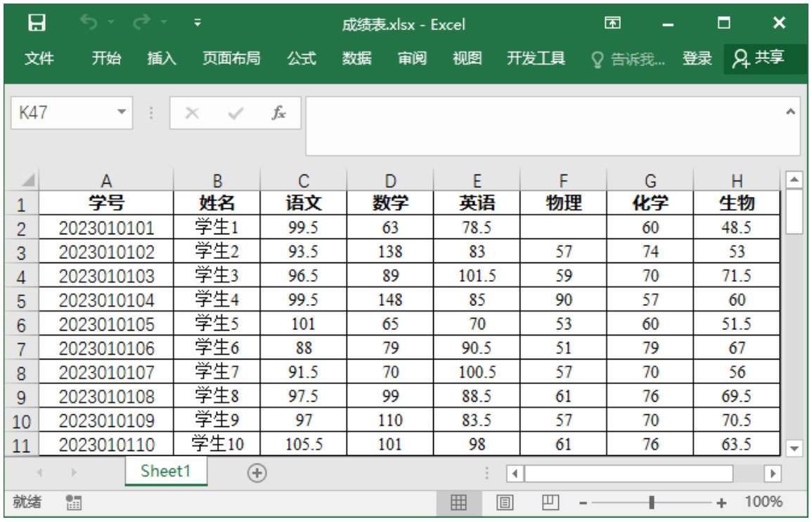
Task: Expand the formula bar
Action: (791, 111)
